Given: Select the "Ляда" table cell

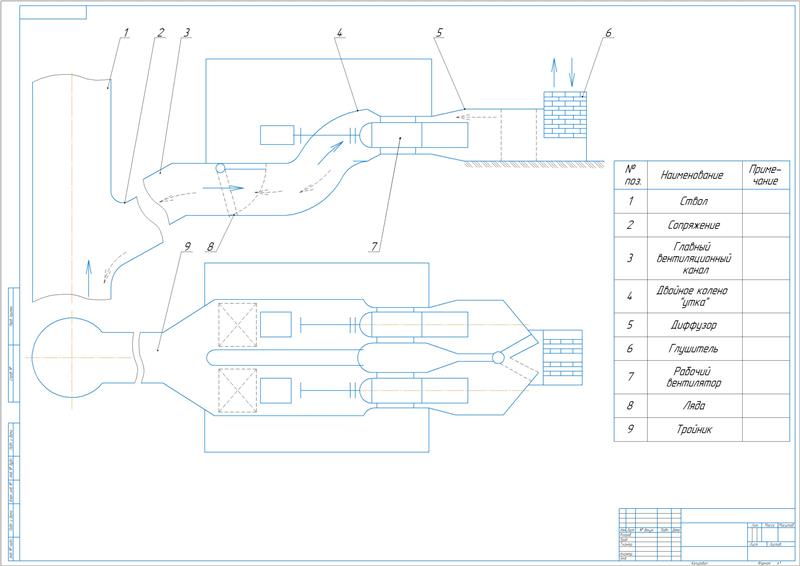Looking at the screenshot, I should pos(694,406).
